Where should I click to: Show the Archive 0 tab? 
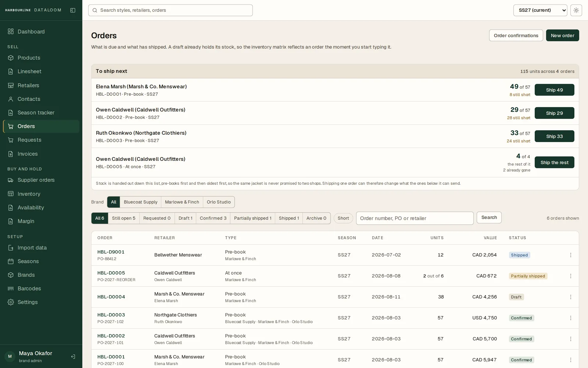(x=316, y=218)
